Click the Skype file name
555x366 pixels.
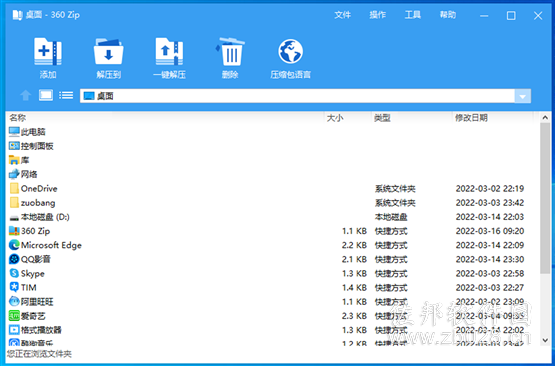point(33,274)
